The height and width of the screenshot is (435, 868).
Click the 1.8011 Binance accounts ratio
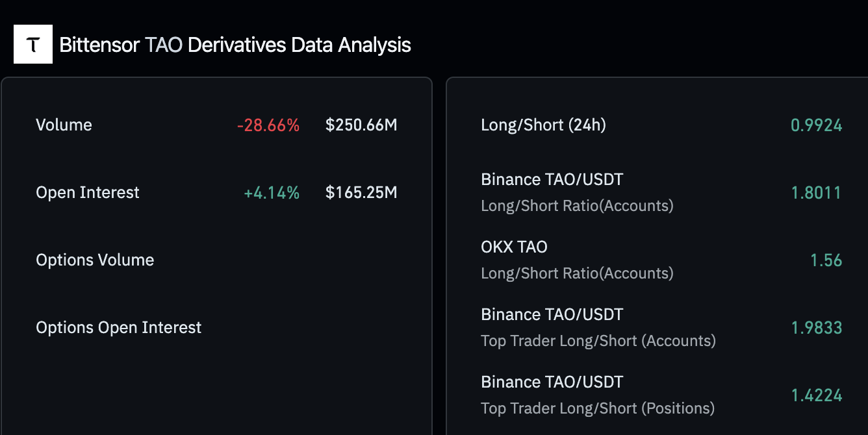click(816, 193)
